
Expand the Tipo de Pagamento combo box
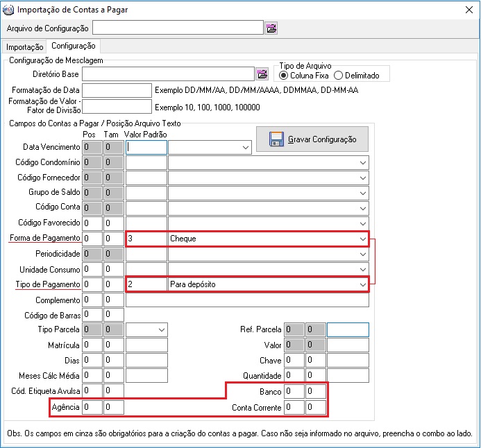[x=362, y=284]
